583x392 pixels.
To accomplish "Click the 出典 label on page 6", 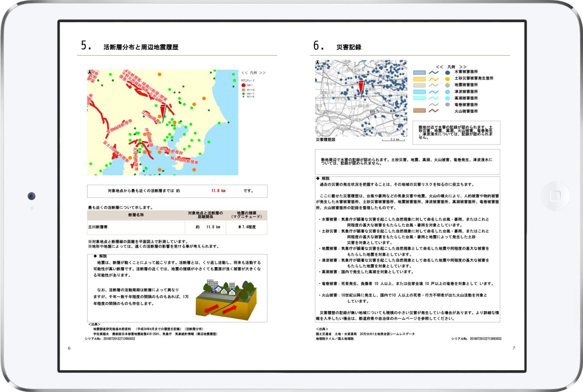I will 94,324.
